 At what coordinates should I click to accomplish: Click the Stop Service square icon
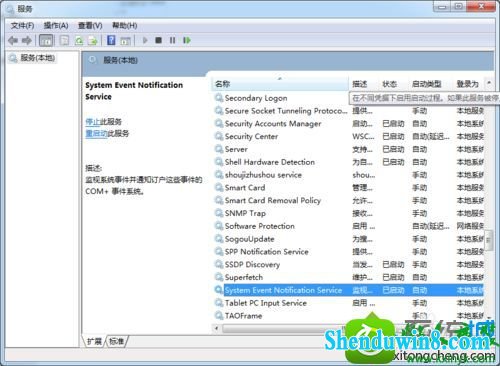pyautogui.click(x=159, y=40)
